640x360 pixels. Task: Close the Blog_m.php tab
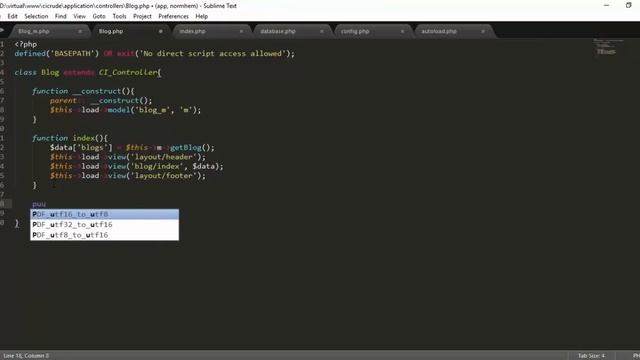pos(80,31)
